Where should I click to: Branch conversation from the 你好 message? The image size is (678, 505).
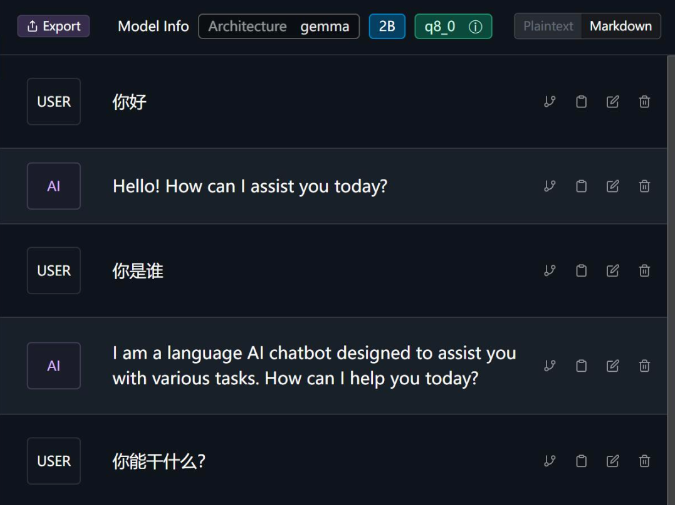(x=549, y=102)
